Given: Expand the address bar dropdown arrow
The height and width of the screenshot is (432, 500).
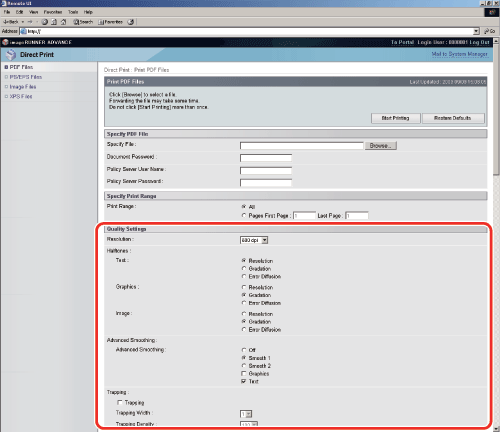Looking at the screenshot, I should (x=477, y=31).
